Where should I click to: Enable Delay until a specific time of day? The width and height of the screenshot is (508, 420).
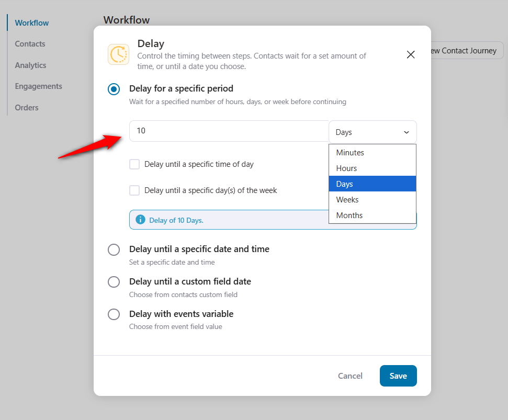[x=134, y=164]
